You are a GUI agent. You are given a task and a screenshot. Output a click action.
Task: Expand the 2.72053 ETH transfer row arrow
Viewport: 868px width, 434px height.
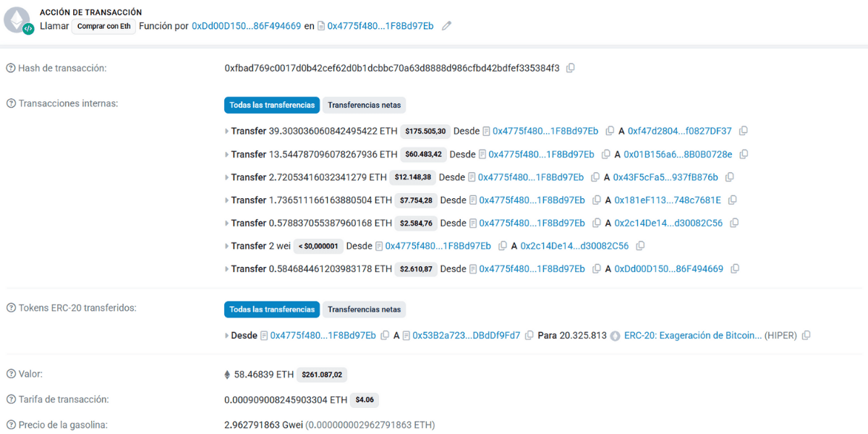[227, 177]
